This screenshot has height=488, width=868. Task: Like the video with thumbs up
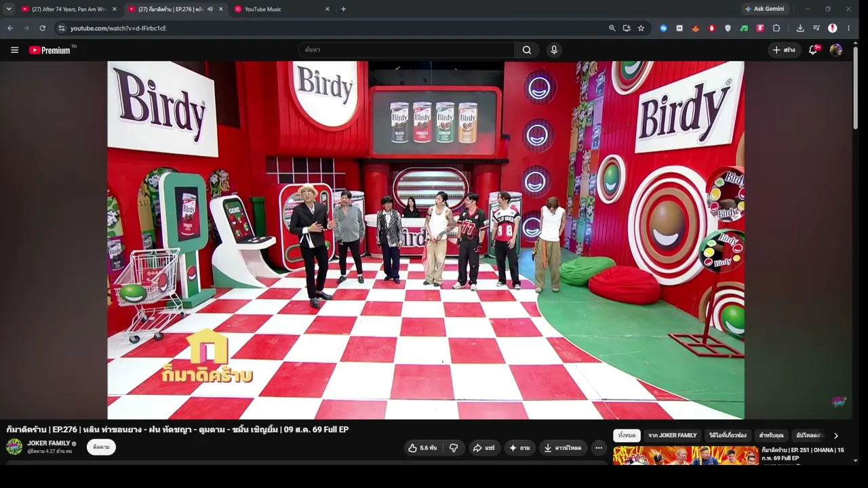pyautogui.click(x=423, y=448)
